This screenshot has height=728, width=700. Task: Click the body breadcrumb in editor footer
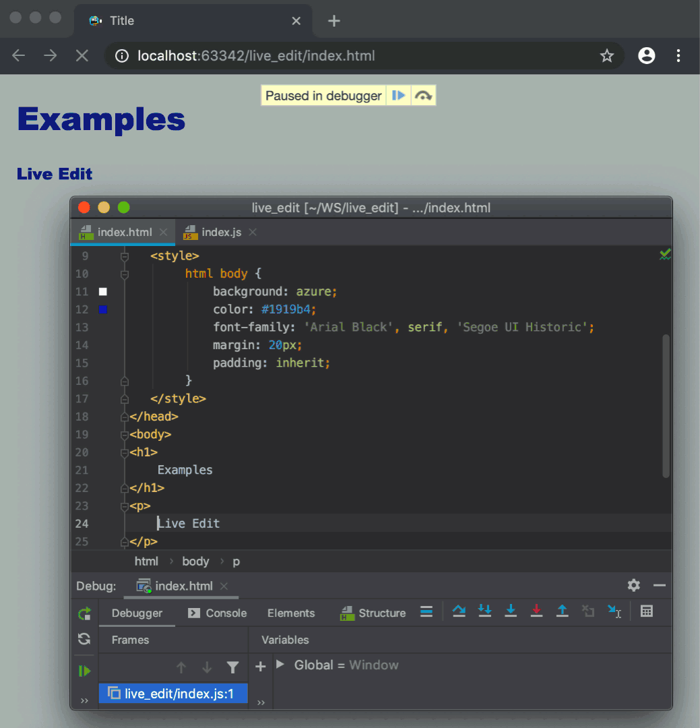(x=195, y=561)
